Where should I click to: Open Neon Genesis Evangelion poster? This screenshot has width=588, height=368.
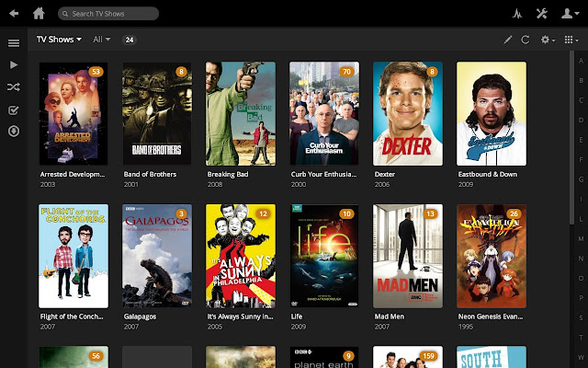(x=492, y=256)
